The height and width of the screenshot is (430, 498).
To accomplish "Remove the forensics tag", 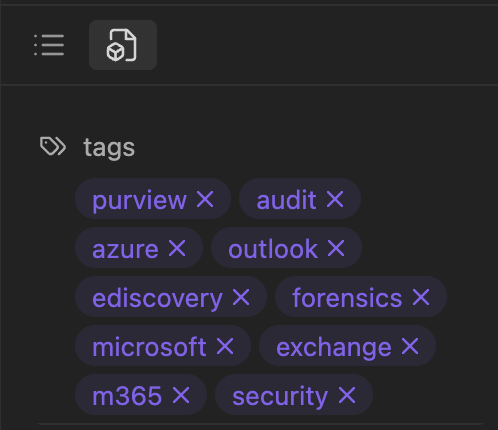I will tap(421, 297).
